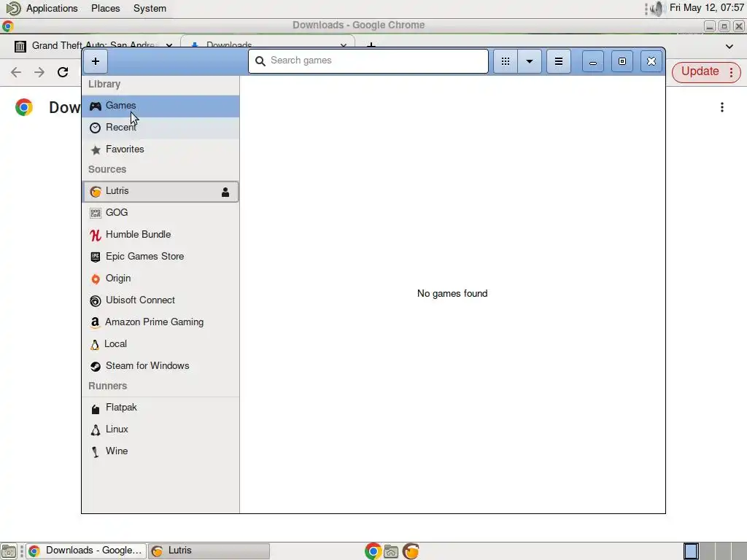This screenshot has width=747, height=560.
Task: Select the Lutris source entry
Action: (160, 192)
